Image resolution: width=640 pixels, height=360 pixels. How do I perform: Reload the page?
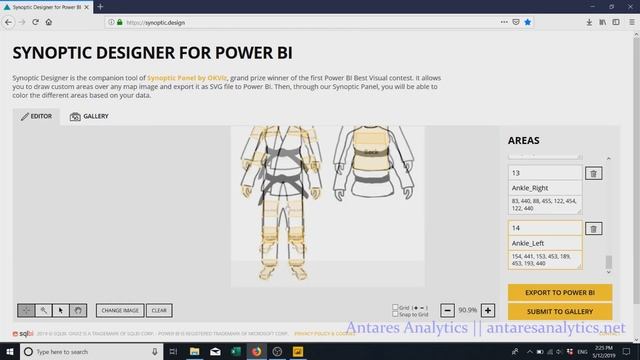click(36, 22)
